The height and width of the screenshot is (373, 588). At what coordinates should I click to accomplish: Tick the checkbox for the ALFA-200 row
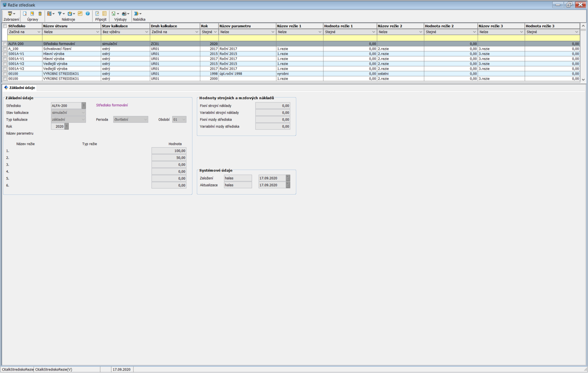[x=5, y=44]
